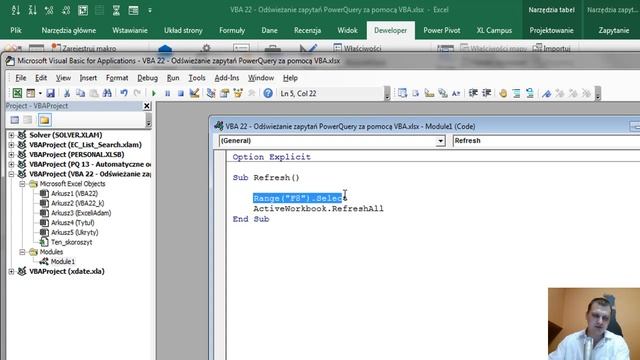Open the Debug menu
The image size is (640, 360).
click(x=147, y=78)
